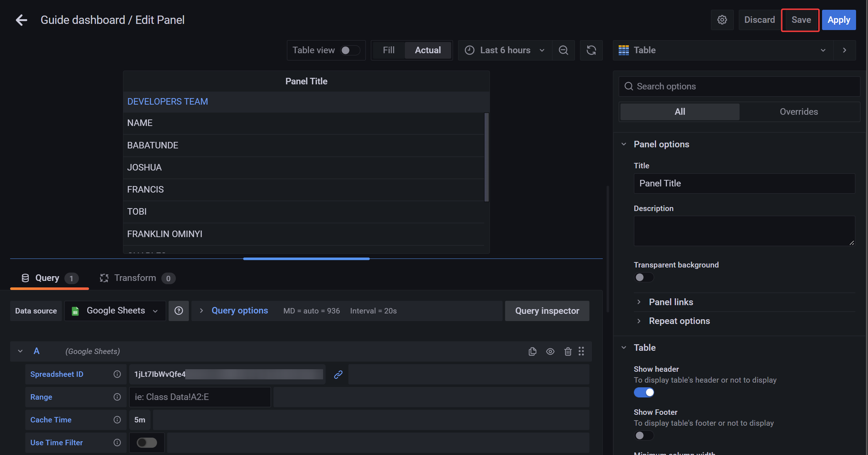This screenshot has width=868, height=455.
Task: Hide query A with the eye icon
Action: [550, 351]
